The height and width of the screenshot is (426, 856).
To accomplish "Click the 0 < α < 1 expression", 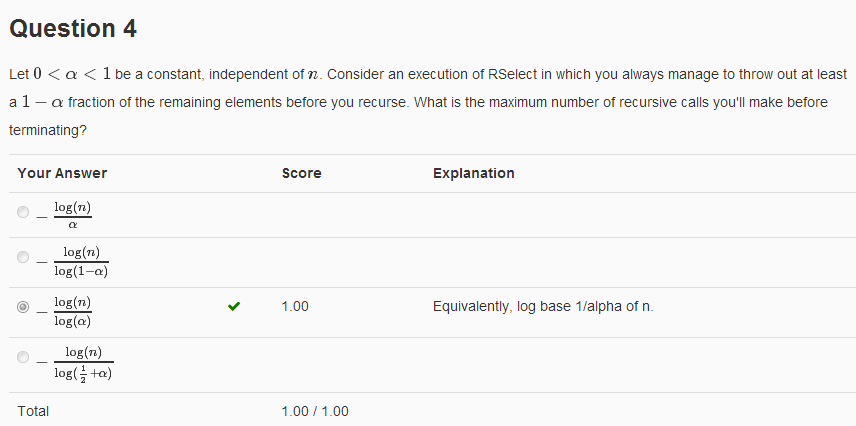I will point(72,74).
